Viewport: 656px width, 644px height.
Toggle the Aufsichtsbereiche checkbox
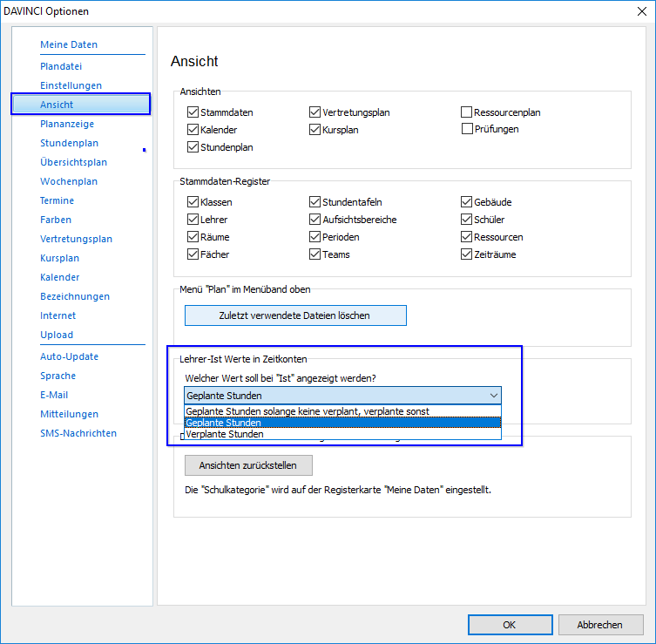pyautogui.click(x=314, y=220)
